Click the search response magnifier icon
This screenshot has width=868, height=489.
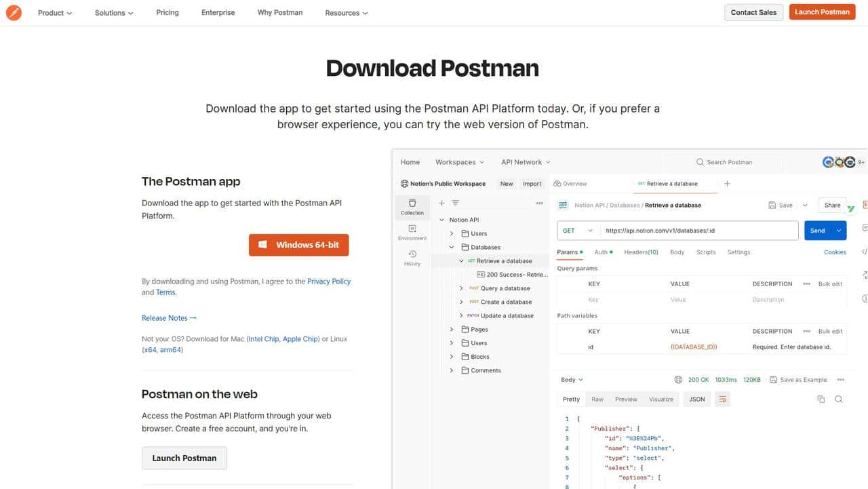pos(839,399)
